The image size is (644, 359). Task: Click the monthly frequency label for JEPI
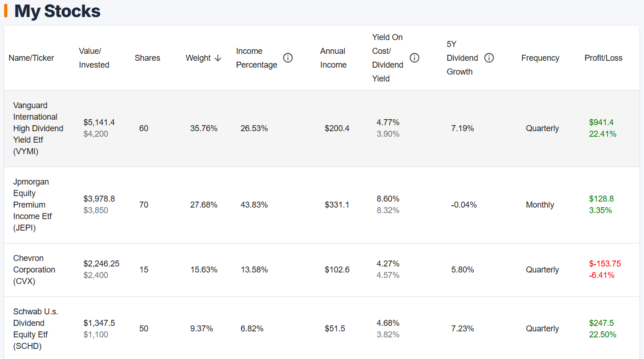point(540,204)
